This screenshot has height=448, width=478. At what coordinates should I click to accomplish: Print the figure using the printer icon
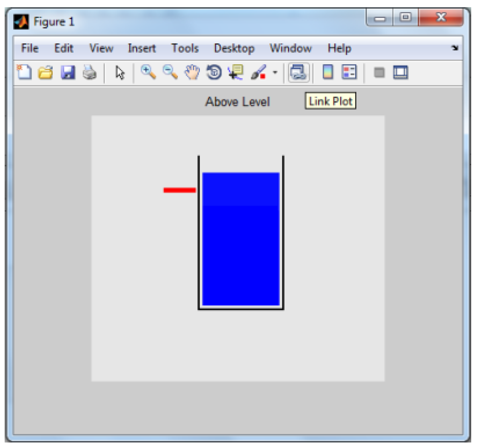[x=89, y=73]
